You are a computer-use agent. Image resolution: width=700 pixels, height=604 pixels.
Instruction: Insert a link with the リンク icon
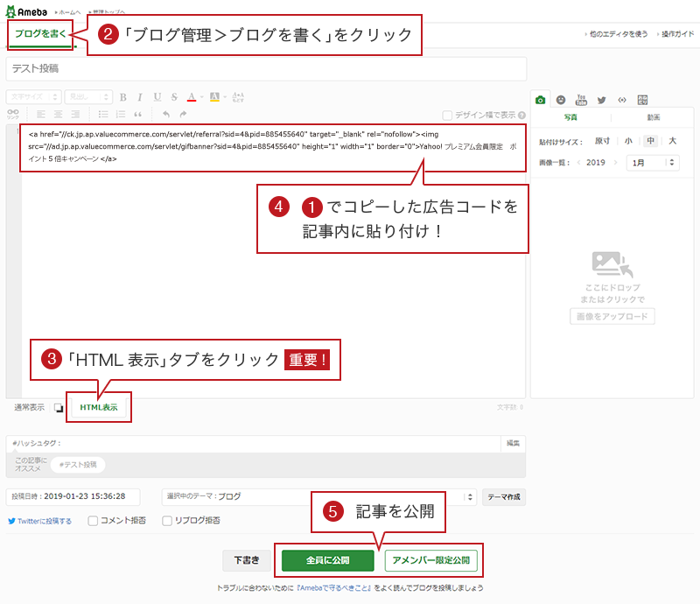point(12,114)
